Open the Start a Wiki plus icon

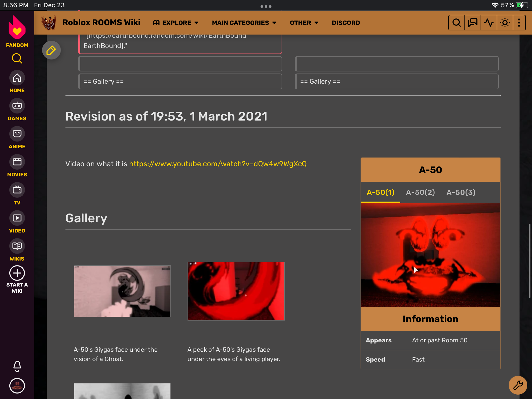17,273
